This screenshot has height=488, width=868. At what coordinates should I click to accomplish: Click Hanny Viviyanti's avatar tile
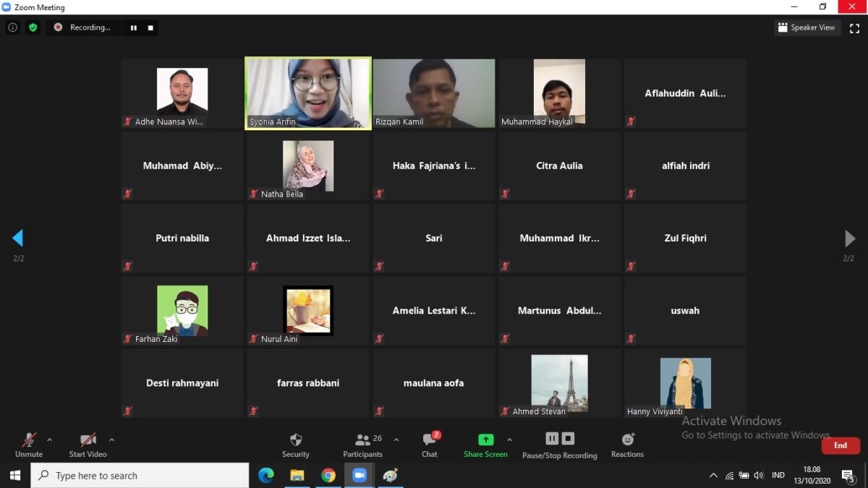(x=686, y=383)
